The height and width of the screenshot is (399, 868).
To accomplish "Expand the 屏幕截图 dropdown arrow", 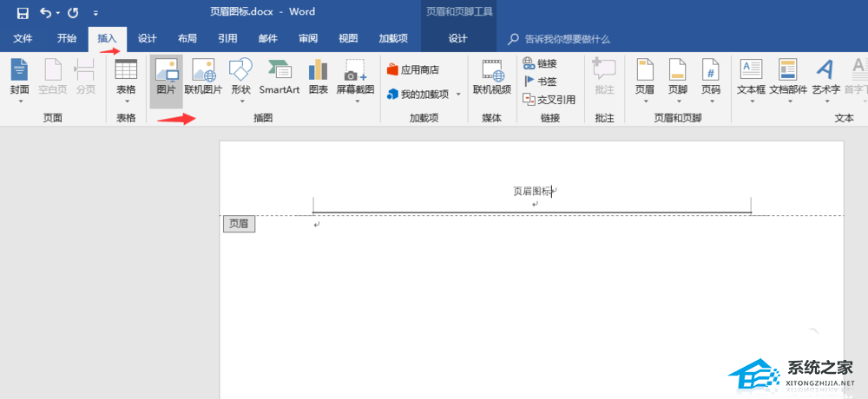I will [358, 101].
